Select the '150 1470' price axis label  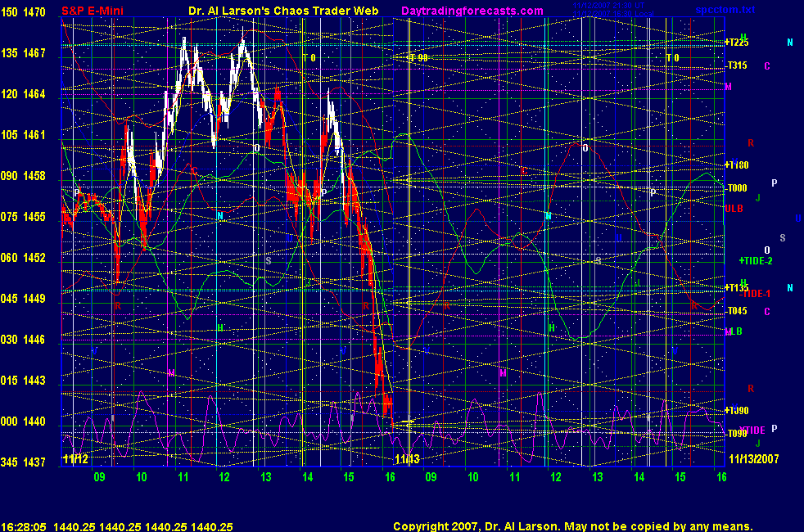click(23, 11)
